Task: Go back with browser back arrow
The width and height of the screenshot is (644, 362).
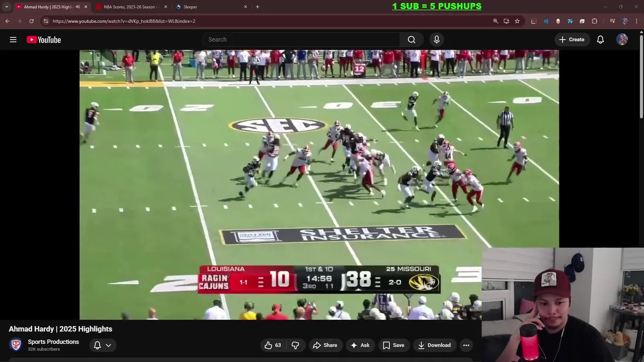Action: click(x=7, y=21)
